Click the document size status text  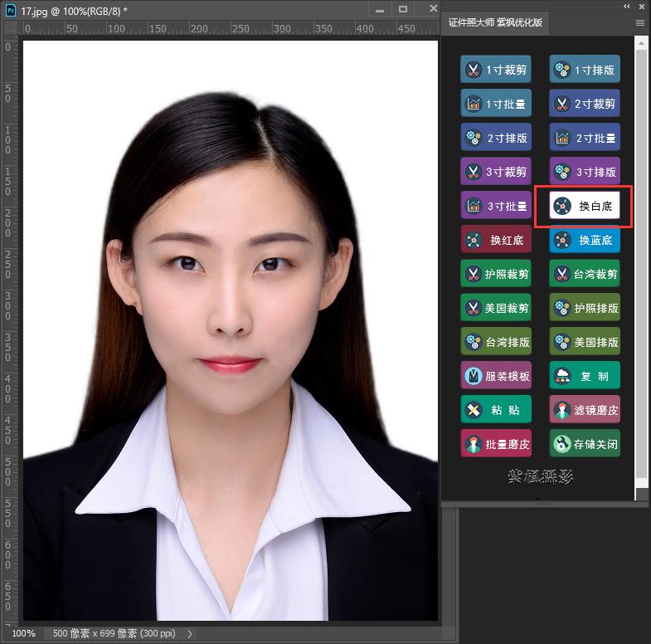coord(114,633)
